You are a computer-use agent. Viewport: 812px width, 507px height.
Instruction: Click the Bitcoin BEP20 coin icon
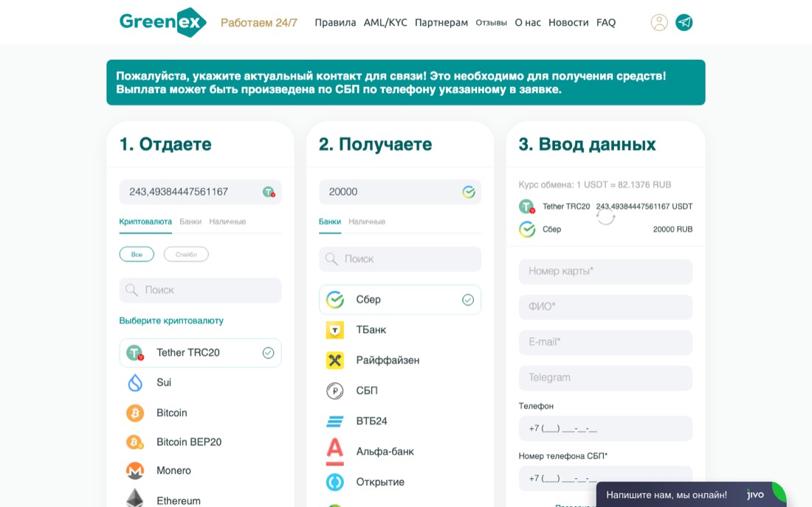tap(135, 442)
